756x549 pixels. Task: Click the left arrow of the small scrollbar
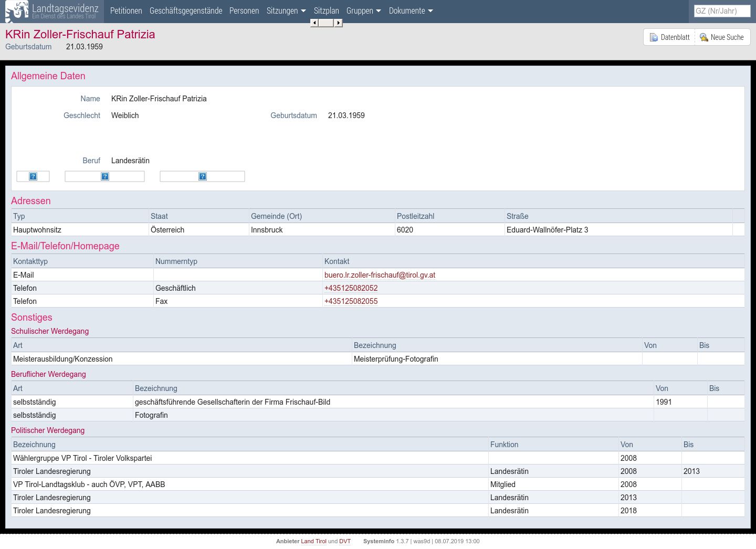click(314, 23)
